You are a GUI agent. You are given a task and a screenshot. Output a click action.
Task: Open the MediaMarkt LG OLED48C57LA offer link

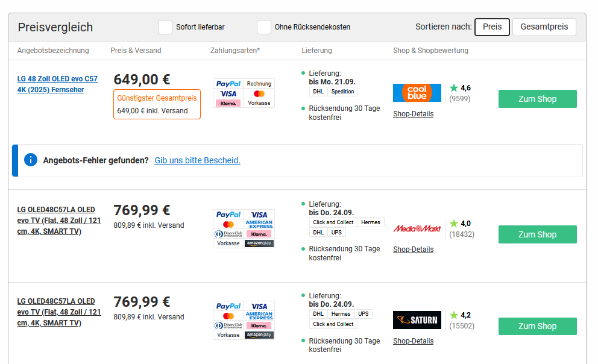pos(59,221)
